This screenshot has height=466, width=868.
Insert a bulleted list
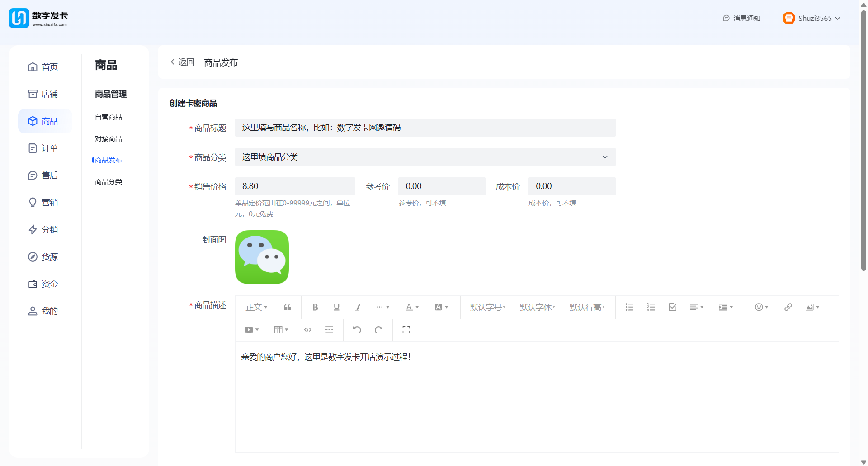pyautogui.click(x=629, y=307)
